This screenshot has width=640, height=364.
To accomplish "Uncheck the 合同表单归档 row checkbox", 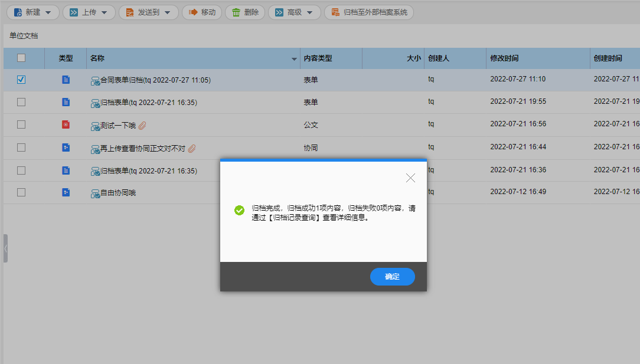I will coord(21,80).
